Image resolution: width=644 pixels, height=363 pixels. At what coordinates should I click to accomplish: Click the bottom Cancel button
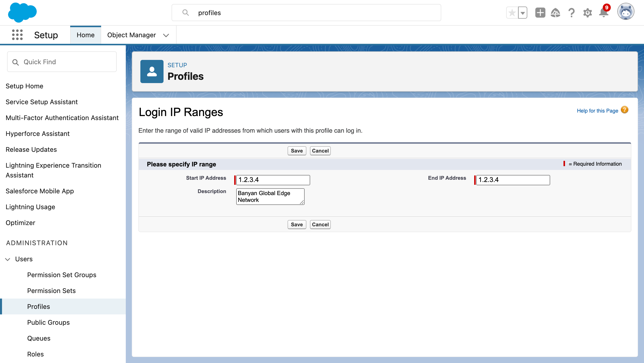click(x=320, y=225)
